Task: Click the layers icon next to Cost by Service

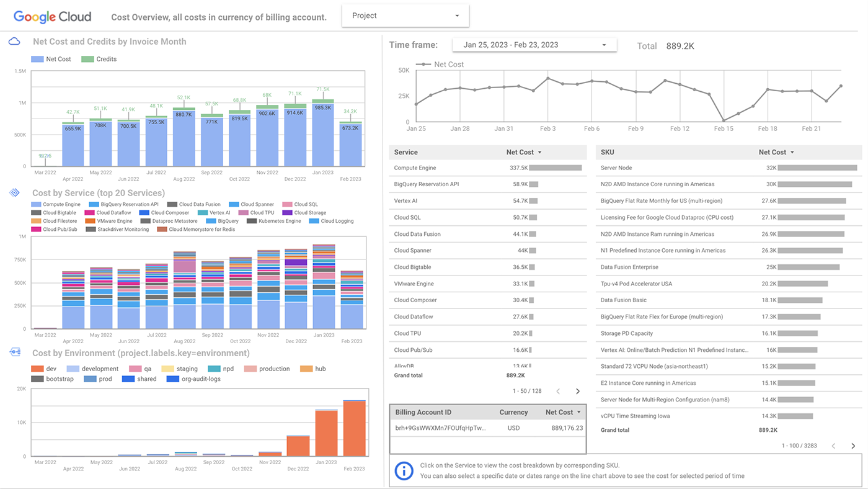Action: click(x=14, y=192)
